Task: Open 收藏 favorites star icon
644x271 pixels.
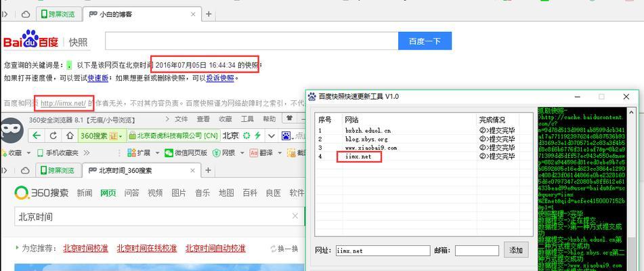Action: click(5, 152)
